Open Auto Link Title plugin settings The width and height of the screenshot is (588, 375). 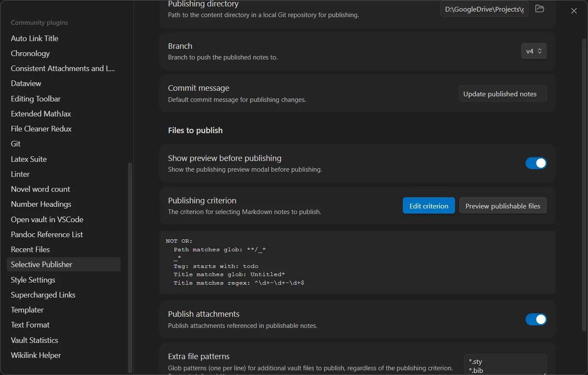[64, 38]
